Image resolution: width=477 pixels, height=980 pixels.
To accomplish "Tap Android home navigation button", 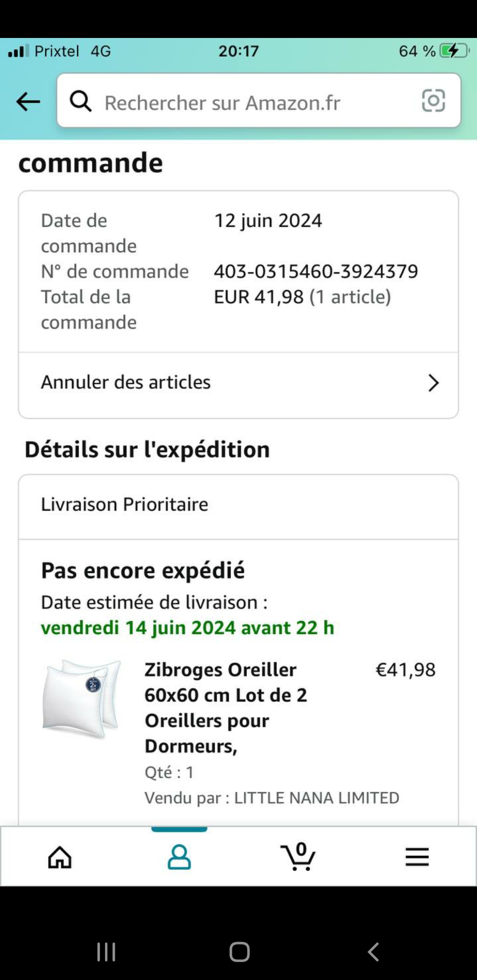I will coord(239,952).
